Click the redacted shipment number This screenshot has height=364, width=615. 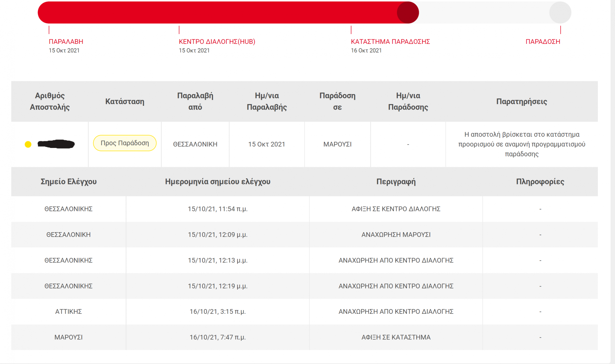56,144
